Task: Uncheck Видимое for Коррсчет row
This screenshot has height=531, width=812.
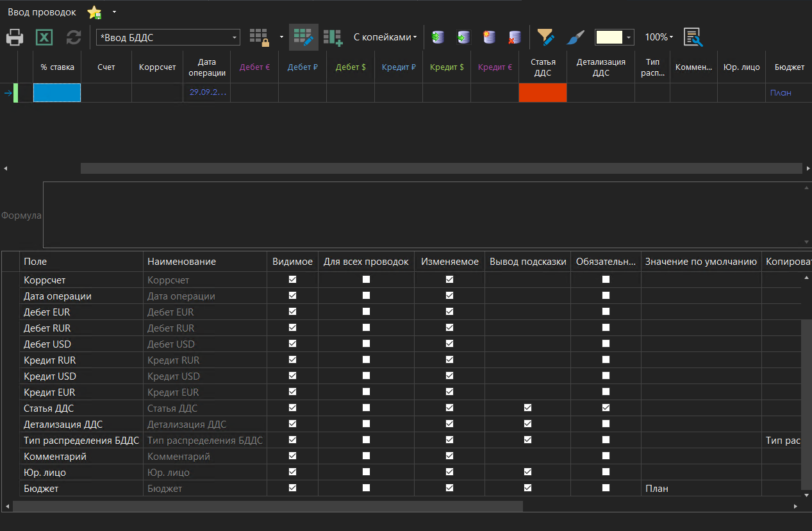Action: tap(293, 280)
